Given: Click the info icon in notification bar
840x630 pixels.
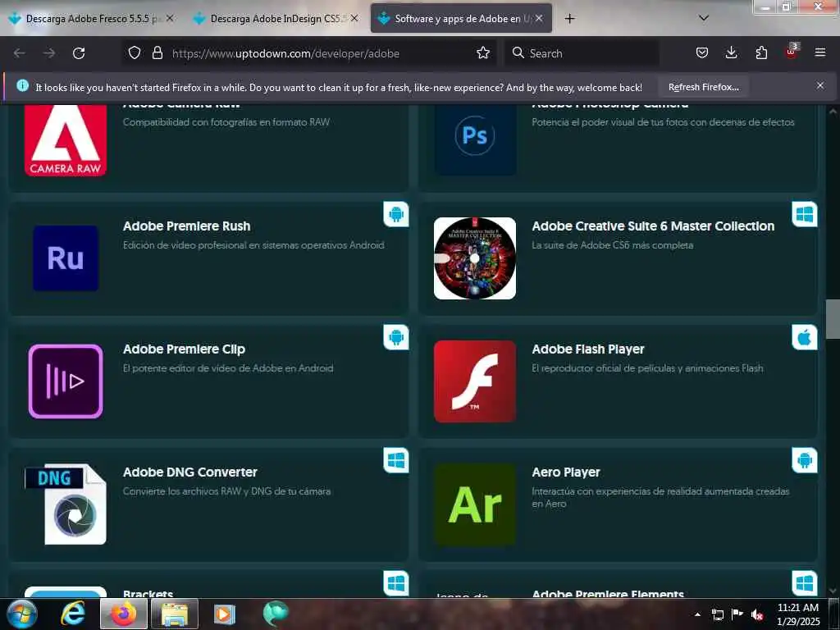Looking at the screenshot, I should pos(22,85).
